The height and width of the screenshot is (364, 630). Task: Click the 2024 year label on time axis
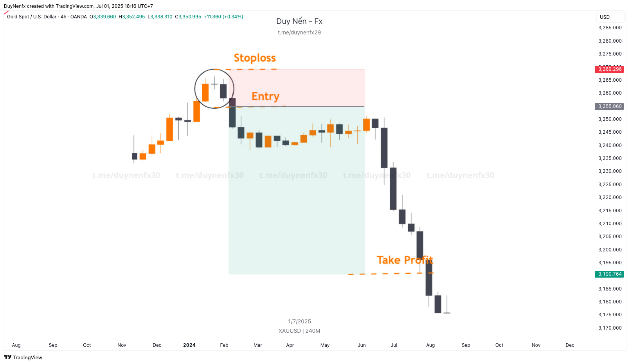point(189,345)
